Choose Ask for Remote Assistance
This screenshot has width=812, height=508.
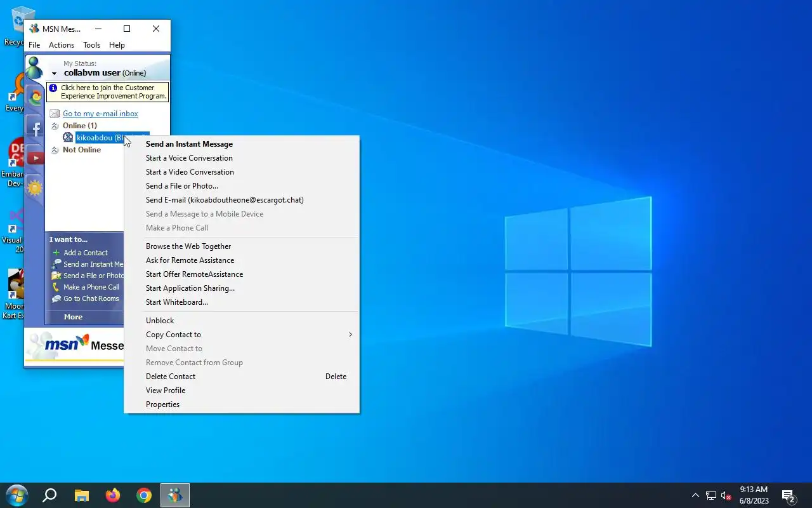click(242, 260)
